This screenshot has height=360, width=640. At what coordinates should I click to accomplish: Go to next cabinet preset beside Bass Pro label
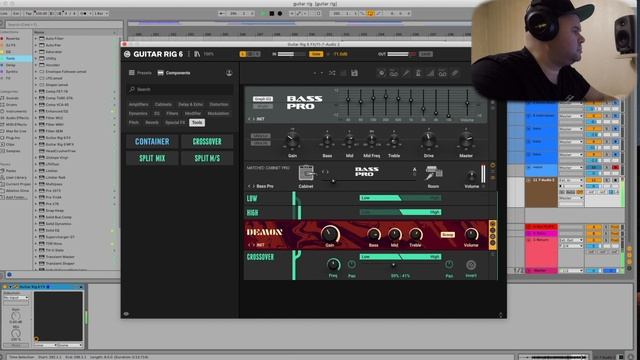pyautogui.click(x=253, y=186)
